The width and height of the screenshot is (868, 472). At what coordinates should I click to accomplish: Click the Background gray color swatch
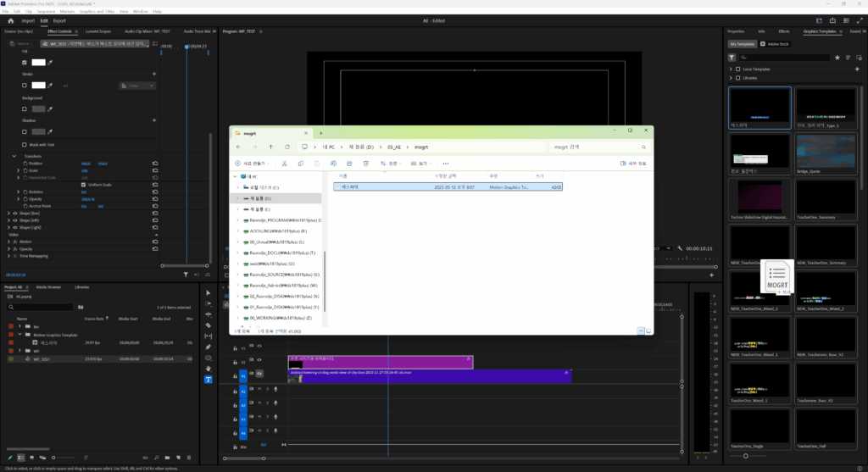38,109
